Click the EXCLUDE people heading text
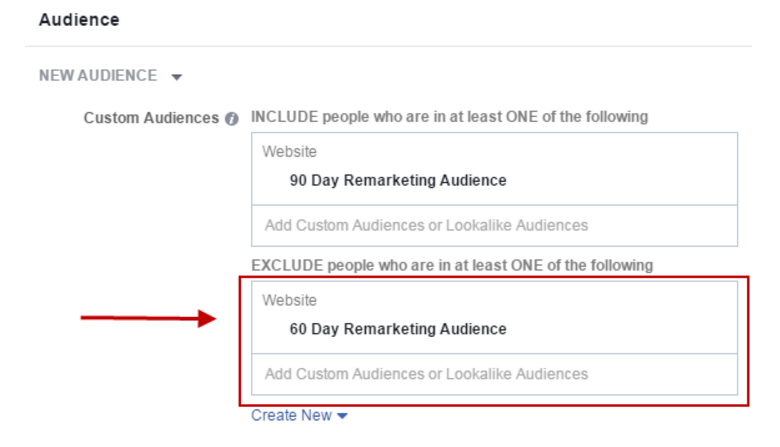Image resolution: width=780 pixels, height=447 pixels. coord(451,265)
